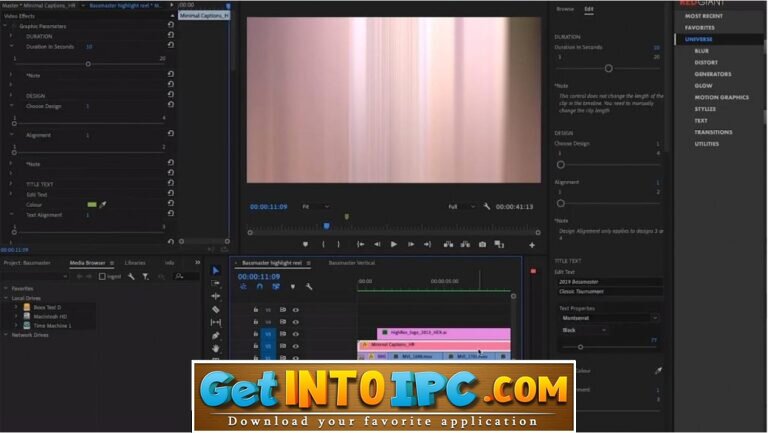Viewport: 768px width, 433px height.
Task: Open Media Browser filter funnel icon
Action: point(145,277)
